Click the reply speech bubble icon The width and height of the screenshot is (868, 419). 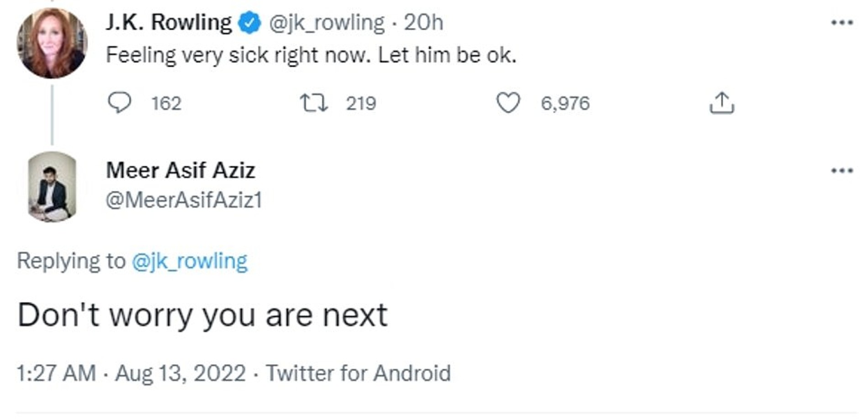[119, 102]
